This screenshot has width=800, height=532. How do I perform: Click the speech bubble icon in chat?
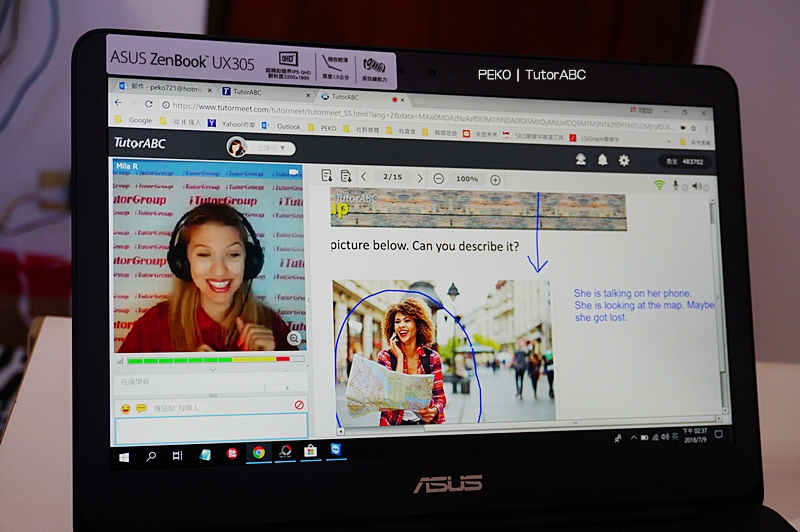tap(141, 408)
